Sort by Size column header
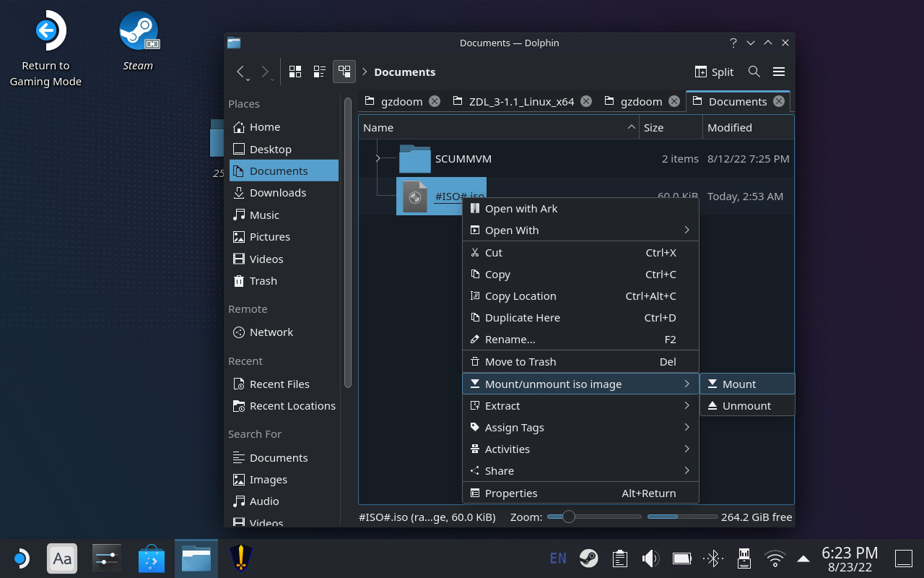The height and width of the screenshot is (578, 924). tap(671, 128)
